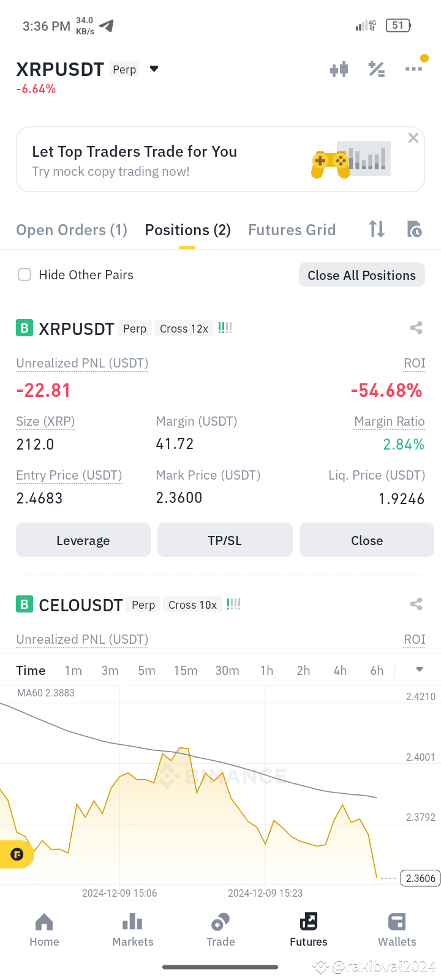Expand more chart time intervals
Viewport: 441px width, 980px height.
420,669
